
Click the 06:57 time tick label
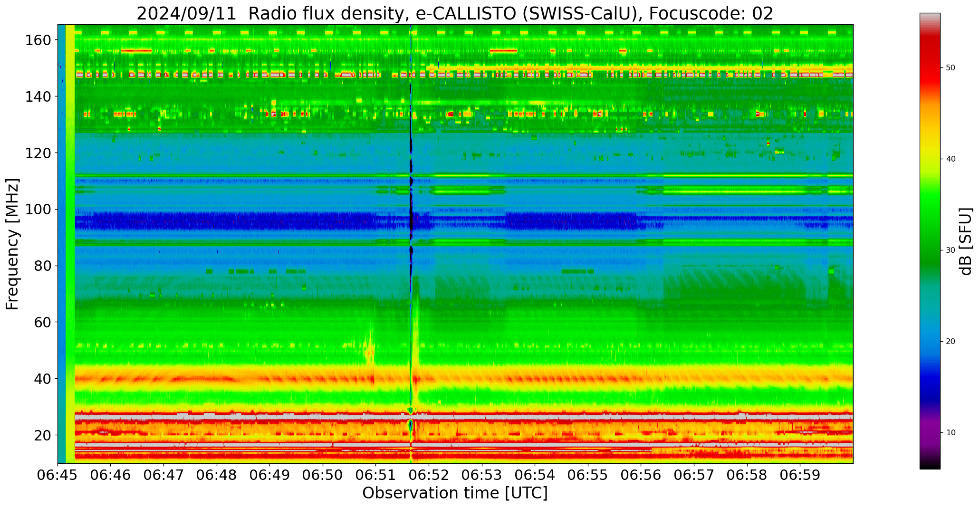[x=694, y=475]
